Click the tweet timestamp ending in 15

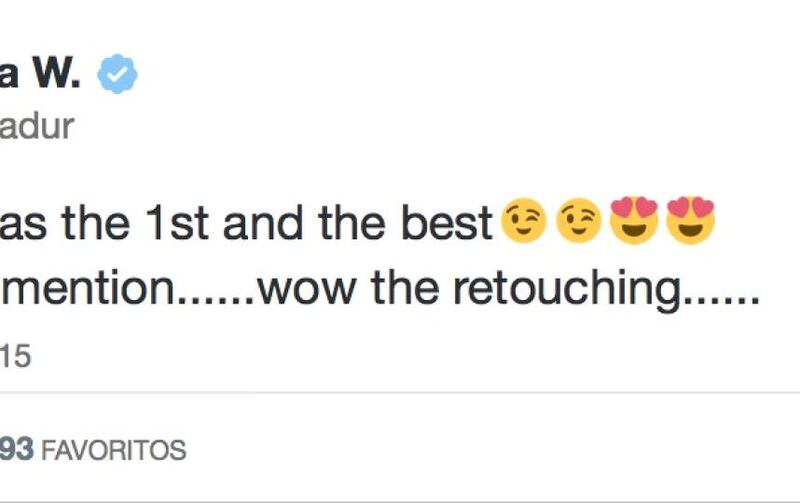16,356
